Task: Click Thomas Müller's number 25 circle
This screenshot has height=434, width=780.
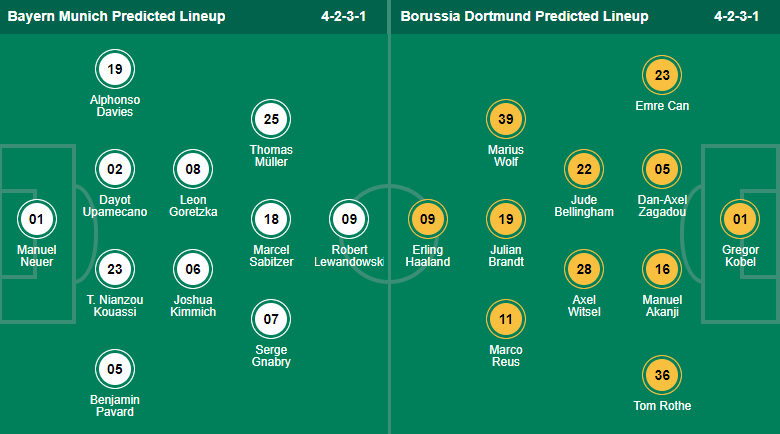Action: coord(271,120)
